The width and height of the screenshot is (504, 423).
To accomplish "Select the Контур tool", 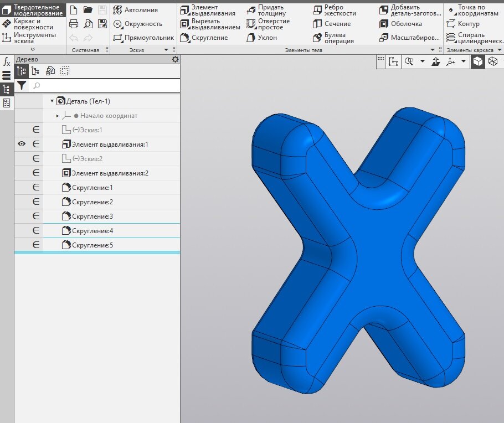I will click(463, 24).
